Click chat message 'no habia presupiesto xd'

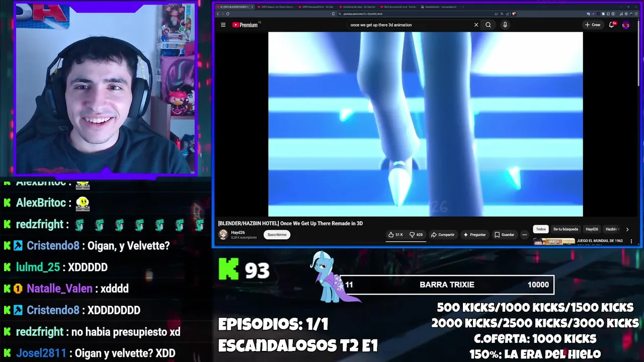tap(126, 332)
